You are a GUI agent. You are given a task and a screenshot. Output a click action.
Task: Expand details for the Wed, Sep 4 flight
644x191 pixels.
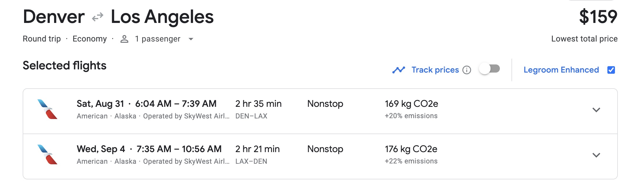(596, 155)
